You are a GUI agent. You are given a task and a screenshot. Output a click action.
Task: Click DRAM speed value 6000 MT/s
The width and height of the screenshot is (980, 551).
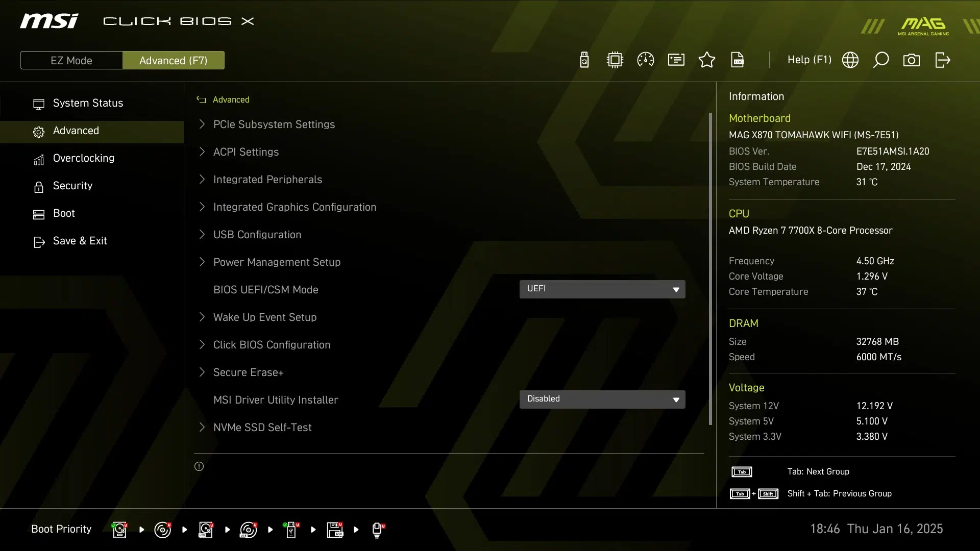tap(879, 357)
